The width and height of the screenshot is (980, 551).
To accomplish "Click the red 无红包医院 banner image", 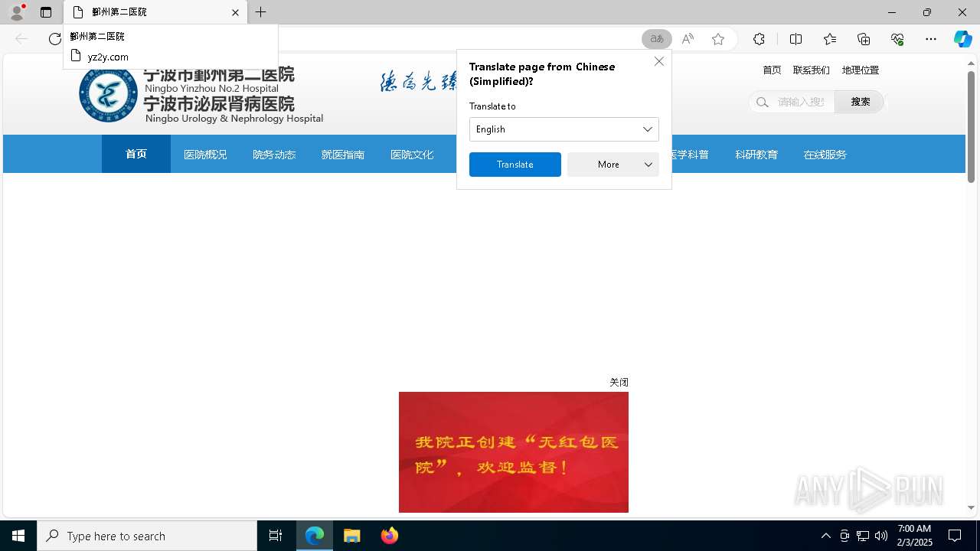I will tap(514, 452).
